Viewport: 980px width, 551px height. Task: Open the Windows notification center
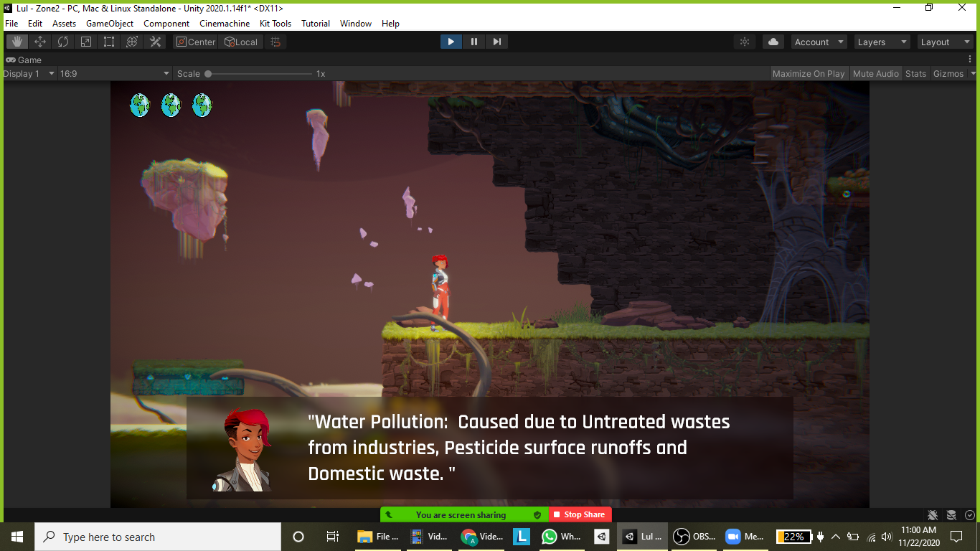pos(956,537)
